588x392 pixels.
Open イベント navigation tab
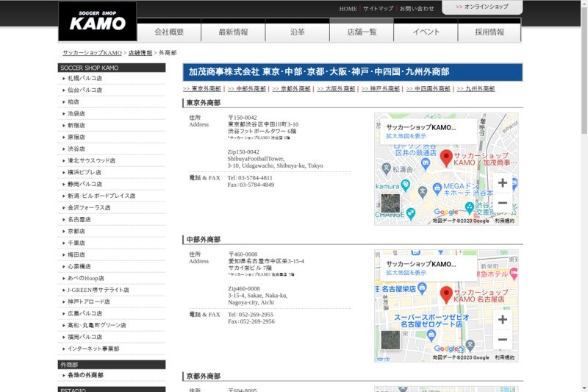point(426,32)
